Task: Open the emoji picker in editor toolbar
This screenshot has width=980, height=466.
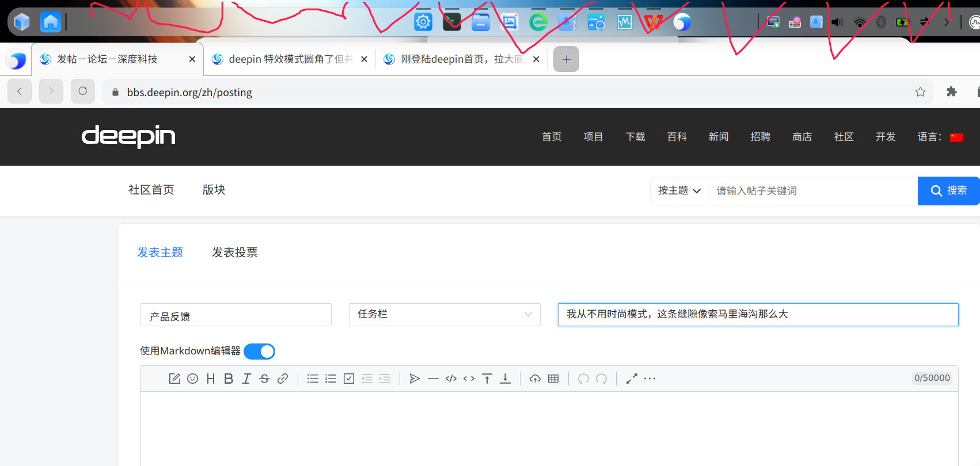Action: pyautogui.click(x=193, y=379)
